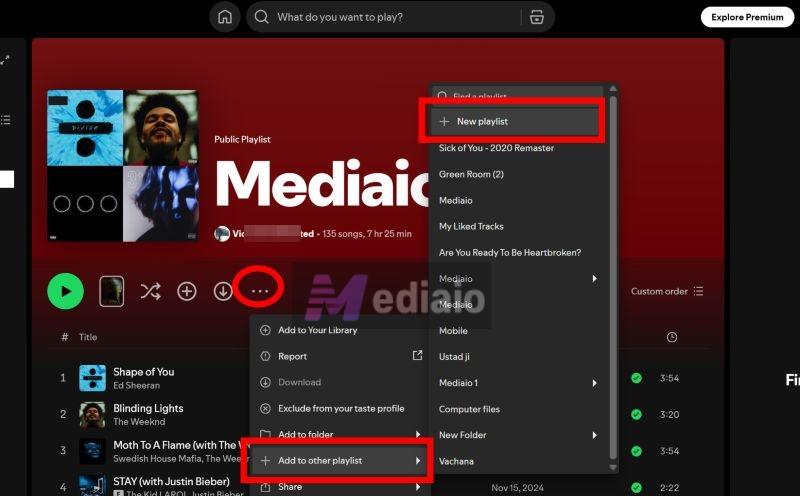
Task: Click the Find a playlist search field
Action: click(518, 95)
